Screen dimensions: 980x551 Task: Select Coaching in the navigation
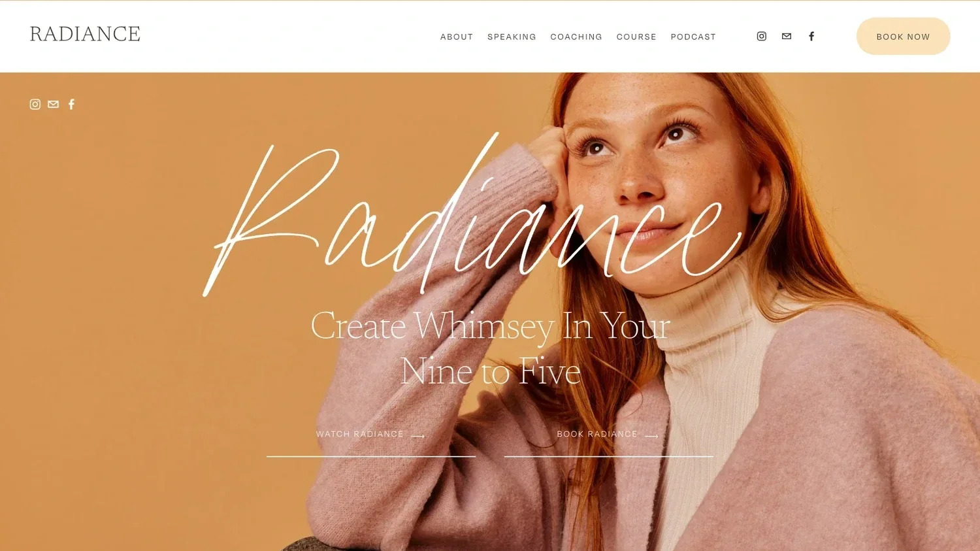coord(576,37)
